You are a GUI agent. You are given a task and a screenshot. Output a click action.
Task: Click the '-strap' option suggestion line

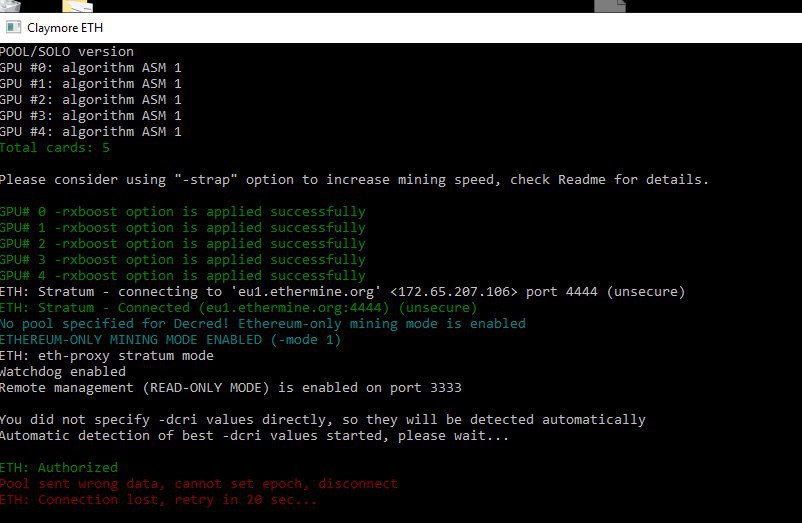click(x=354, y=179)
